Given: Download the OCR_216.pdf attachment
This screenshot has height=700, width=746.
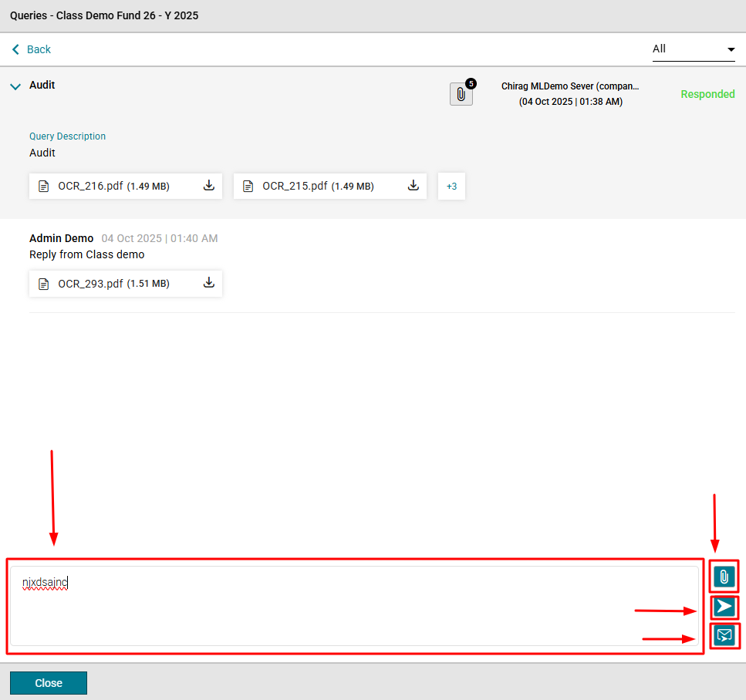Looking at the screenshot, I should click(x=208, y=186).
